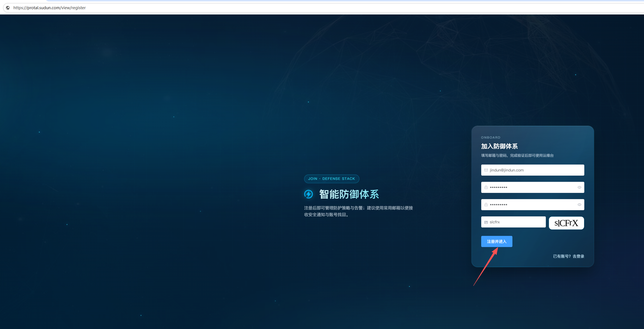Click the 智能防御体系 heading
The image size is (644, 329).
pyautogui.click(x=349, y=194)
